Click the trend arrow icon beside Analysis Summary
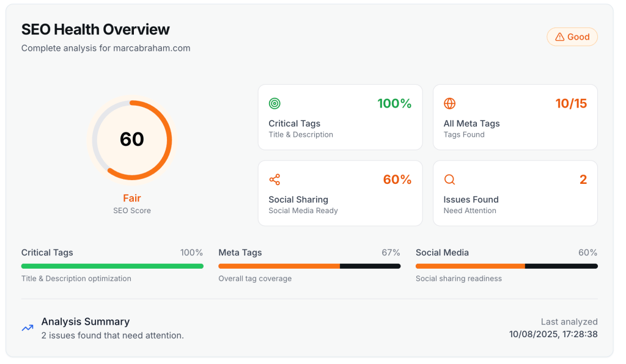Viewport: 626px width, 364px height. pyautogui.click(x=28, y=328)
